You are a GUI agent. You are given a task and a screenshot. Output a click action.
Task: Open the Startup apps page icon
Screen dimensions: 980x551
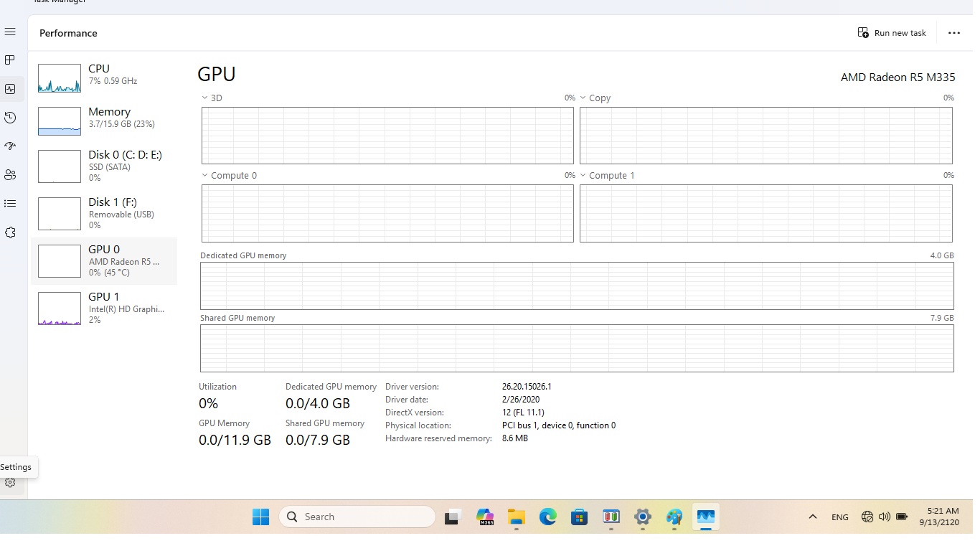click(x=10, y=146)
